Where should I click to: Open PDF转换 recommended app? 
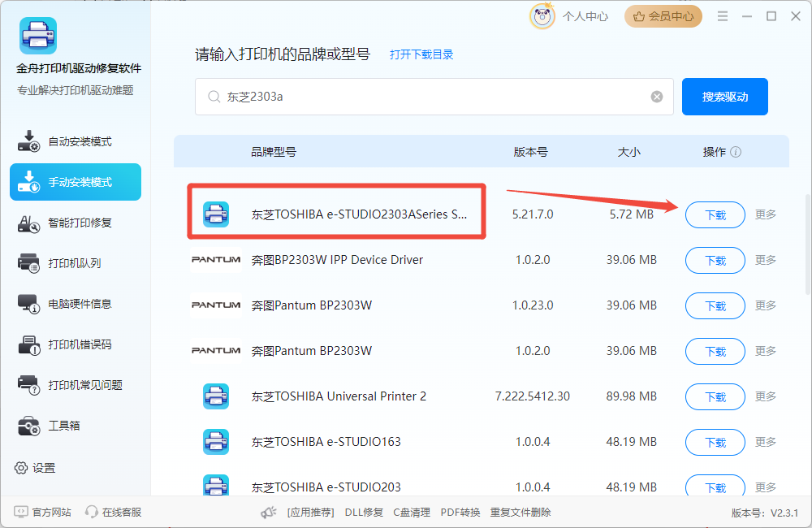460,513
